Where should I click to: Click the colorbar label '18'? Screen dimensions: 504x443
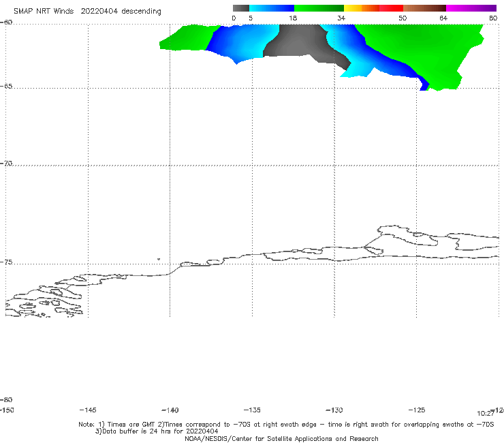click(293, 18)
